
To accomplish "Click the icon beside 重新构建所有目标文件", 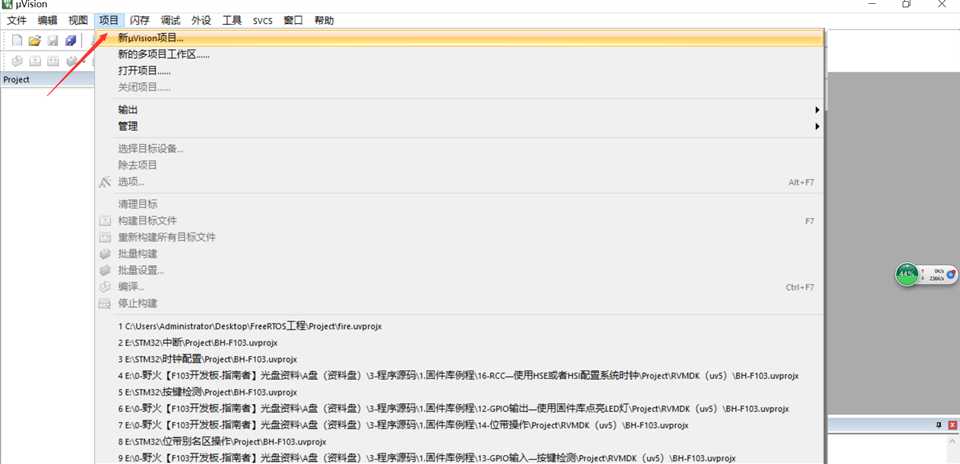I will [105, 237].
